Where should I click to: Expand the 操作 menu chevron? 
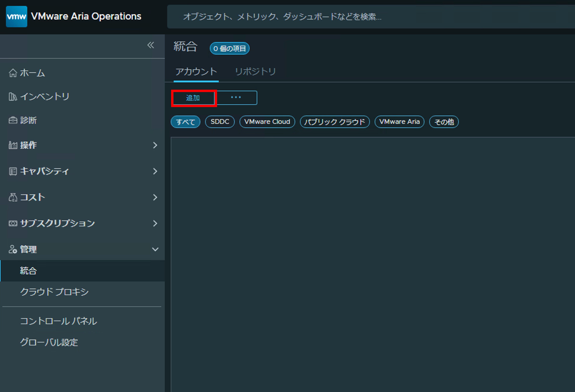click(155, 145)
